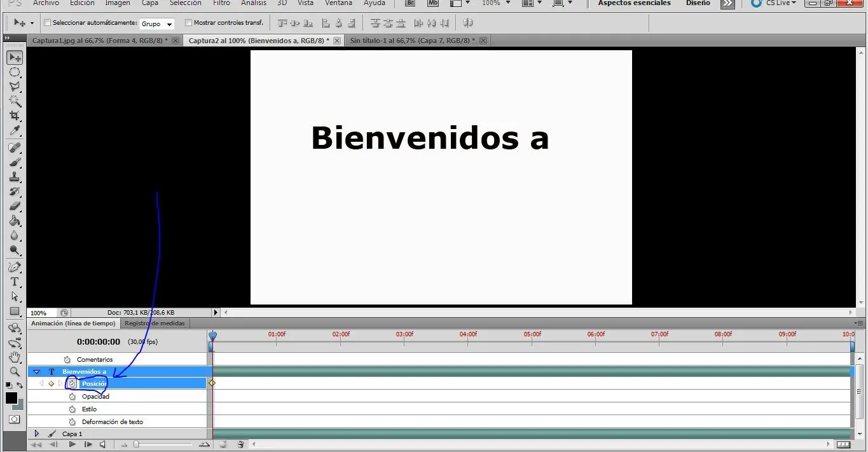
Task: Toggle onion skins in the timeline
Action: coord(223,444)
